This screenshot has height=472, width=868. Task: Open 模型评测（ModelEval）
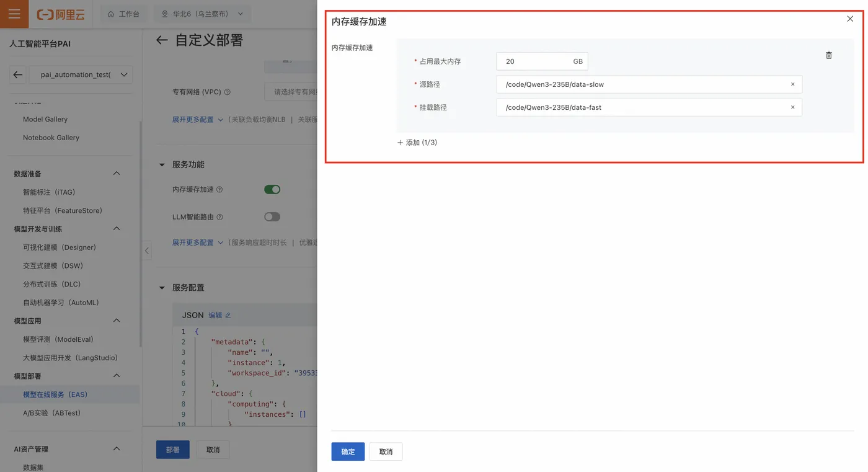click(58, 339)
